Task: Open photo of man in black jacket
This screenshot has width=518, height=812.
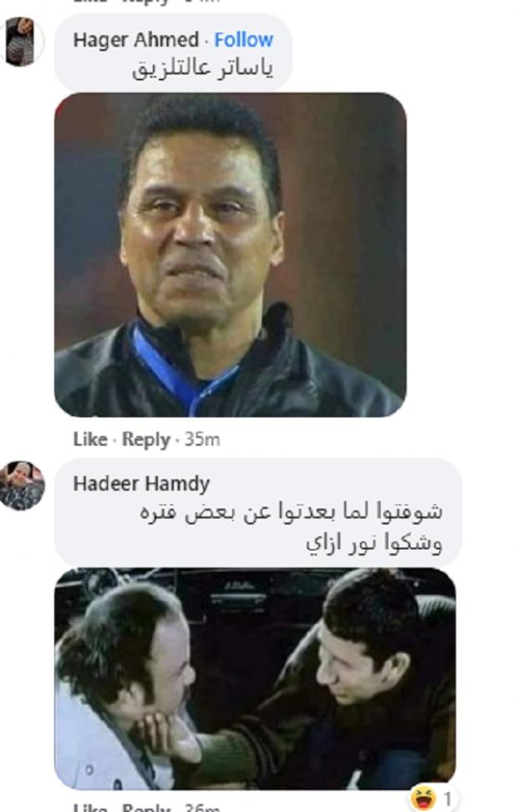Action: [231, 255]
